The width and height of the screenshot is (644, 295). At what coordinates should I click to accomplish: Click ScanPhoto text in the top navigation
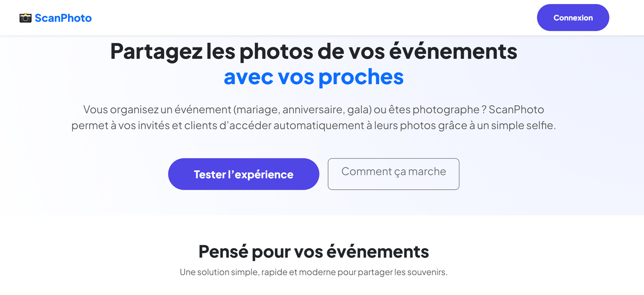tap(63, 17)
